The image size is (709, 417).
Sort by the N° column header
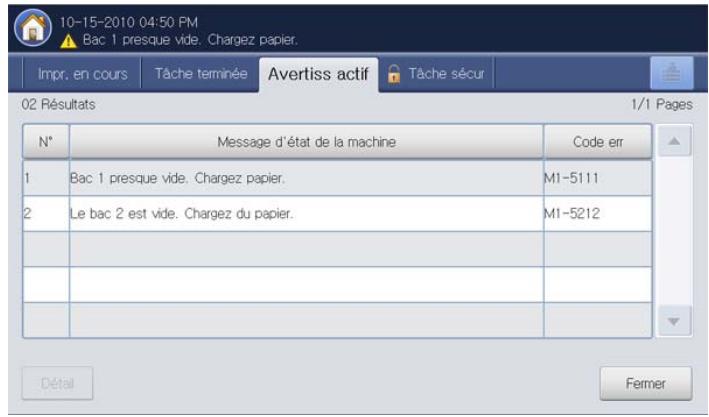46,142
